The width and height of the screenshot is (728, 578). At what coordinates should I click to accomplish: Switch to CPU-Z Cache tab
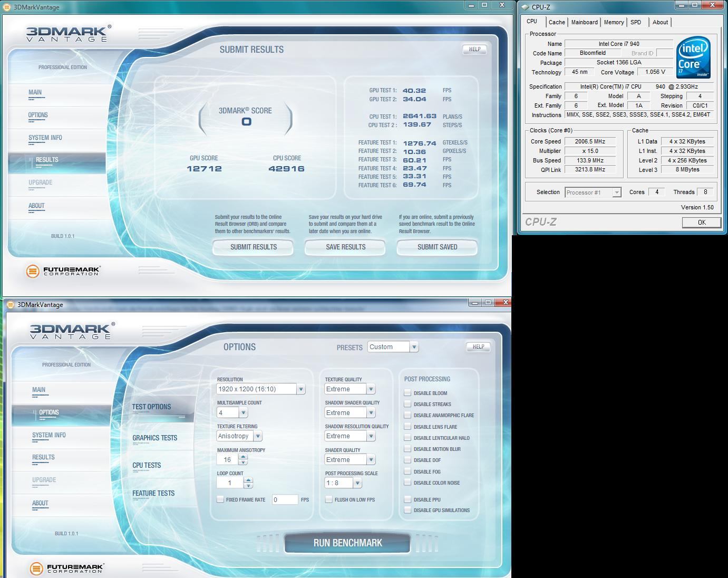tap(557, 22)
